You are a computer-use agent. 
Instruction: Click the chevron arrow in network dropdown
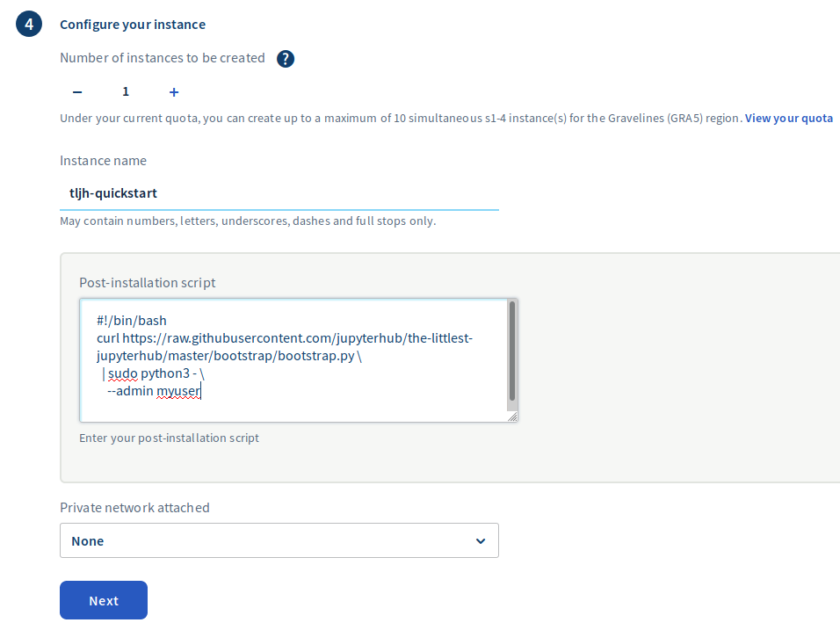coord(481,541)
